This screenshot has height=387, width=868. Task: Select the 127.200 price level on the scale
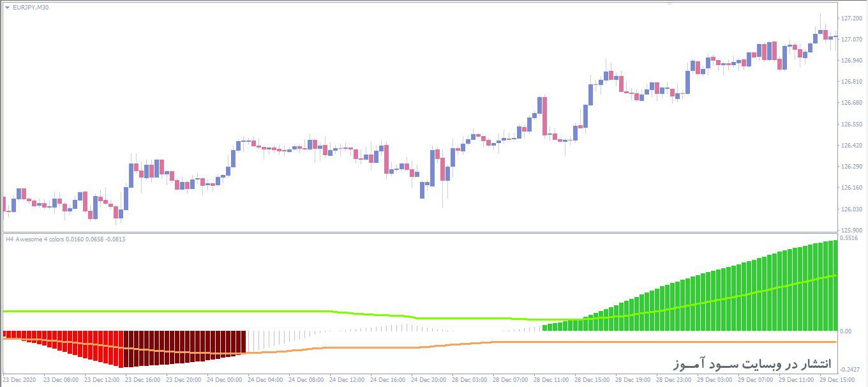coord(851,20)
